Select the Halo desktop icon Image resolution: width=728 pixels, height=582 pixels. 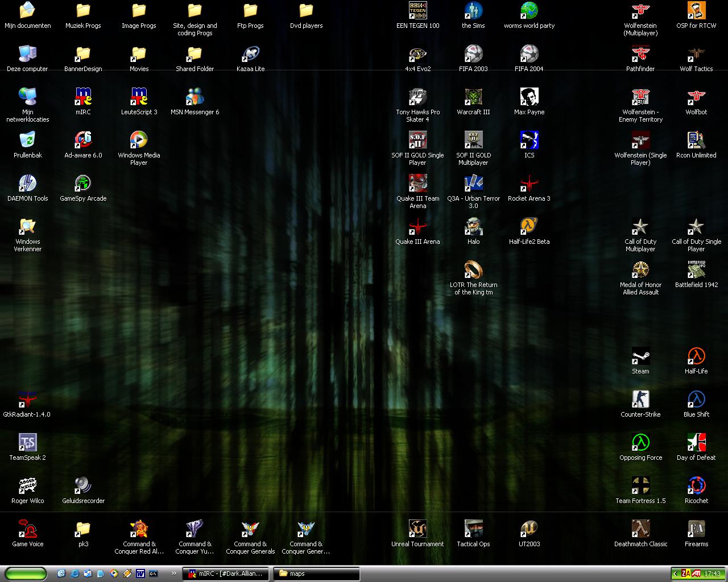[473, 226]
